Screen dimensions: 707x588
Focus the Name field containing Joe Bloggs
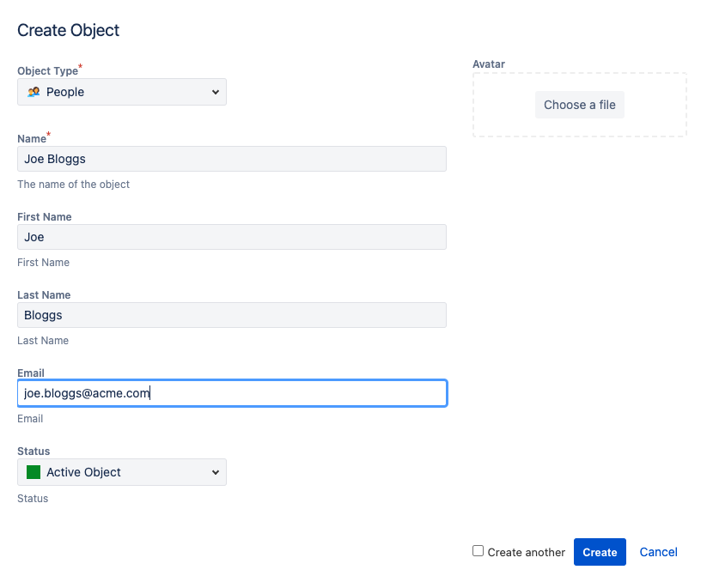pyautogui.click(x=232, y=159)
